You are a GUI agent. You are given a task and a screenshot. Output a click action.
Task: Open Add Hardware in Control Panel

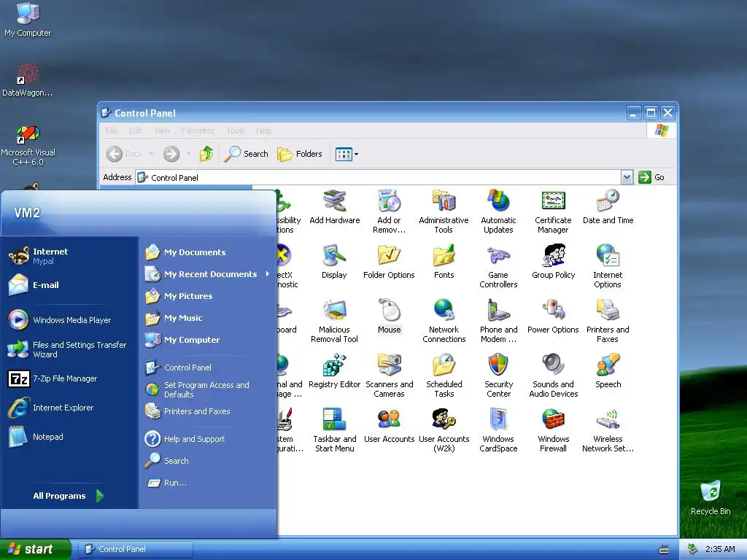click(x=334, y=208)
